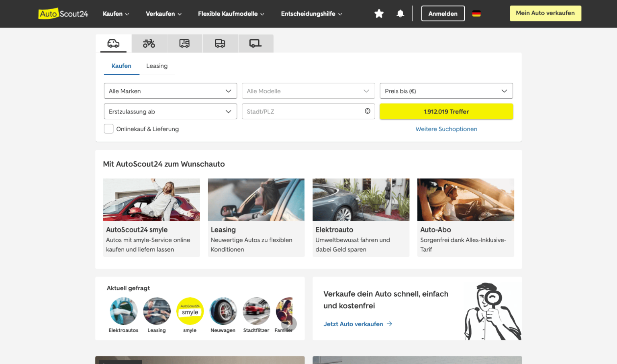The image size is (617, 364).
Task: Check notifications with the bell icon
Action: [400, 13]
